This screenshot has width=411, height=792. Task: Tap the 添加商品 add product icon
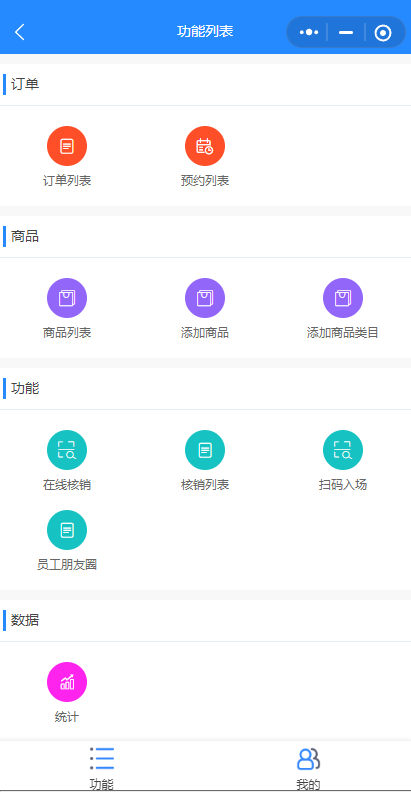pos(204,298)
